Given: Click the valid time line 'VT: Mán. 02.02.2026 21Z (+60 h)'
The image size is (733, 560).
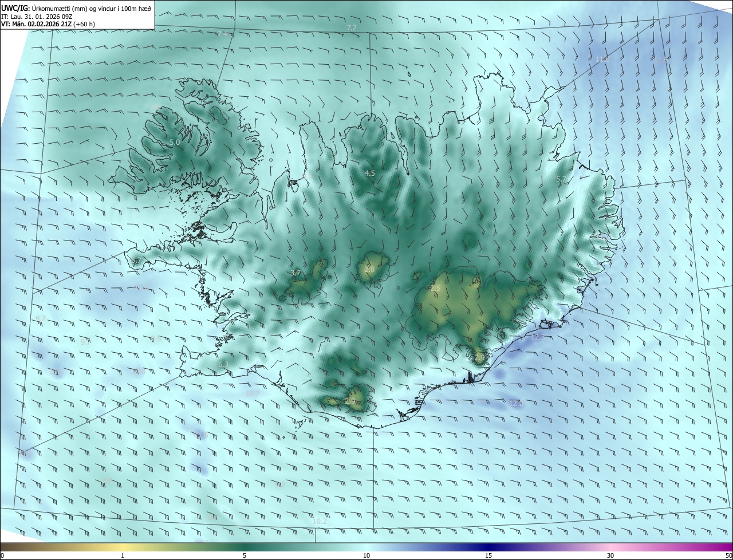Looking at the screenshot, I should click(x=48, y=24).
